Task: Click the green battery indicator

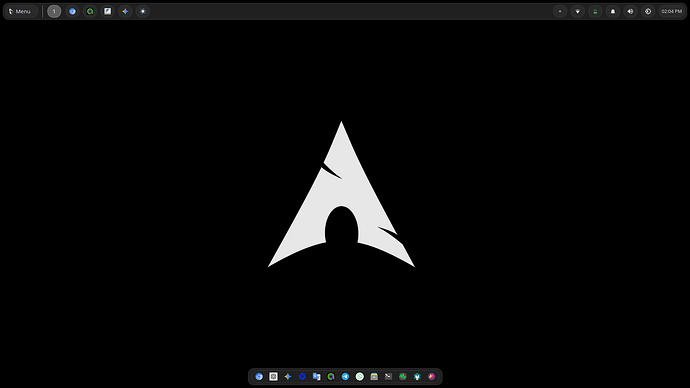Action: (595, 11)
